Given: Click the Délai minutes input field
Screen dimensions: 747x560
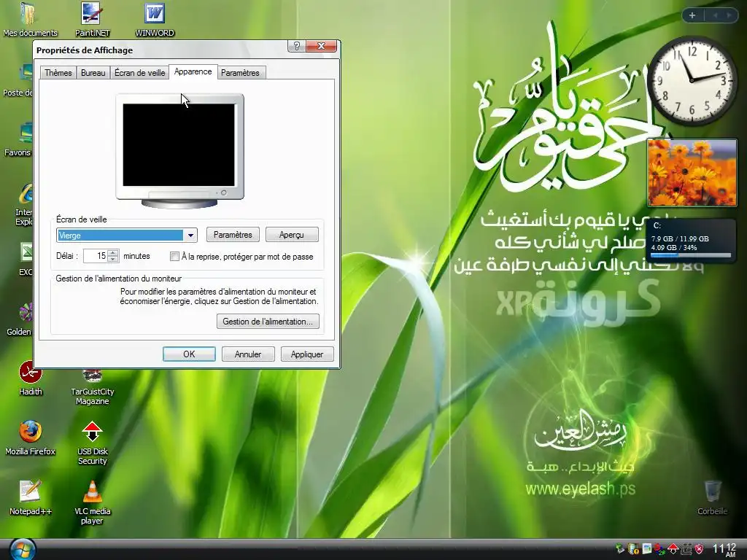Looking at the screenshot, I should click(96, 256).
